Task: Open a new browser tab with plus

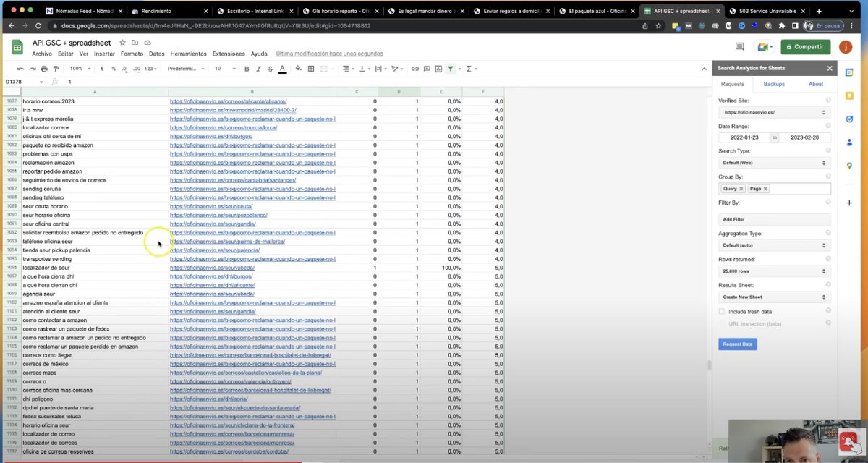Action: (819, 11)
